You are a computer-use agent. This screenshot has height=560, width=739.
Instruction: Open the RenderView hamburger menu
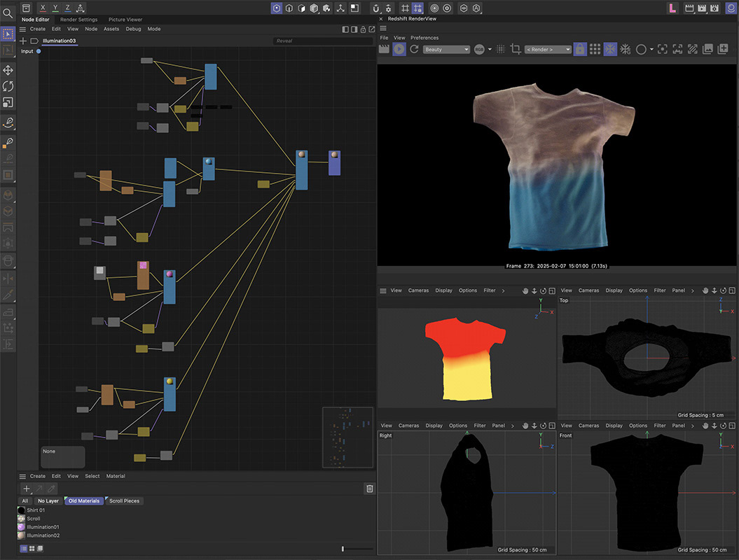pyautogui.click(x=383, y=28)
